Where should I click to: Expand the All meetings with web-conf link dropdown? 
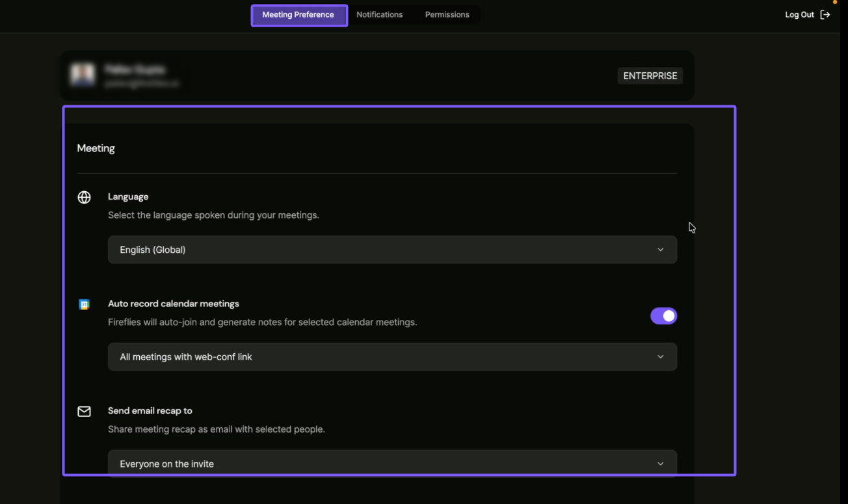tap(391, 357)
